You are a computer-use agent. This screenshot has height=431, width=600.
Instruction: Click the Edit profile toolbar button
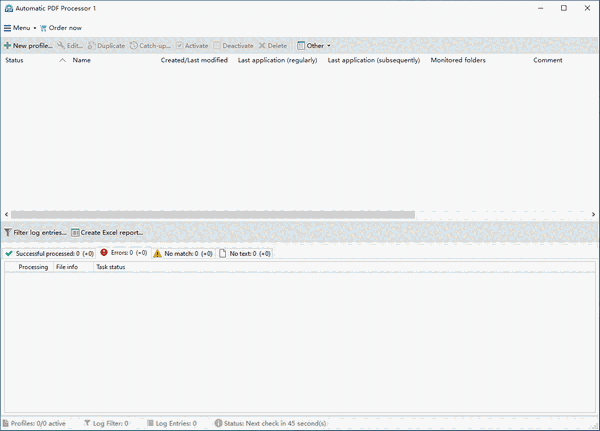[x=70, y=46]
